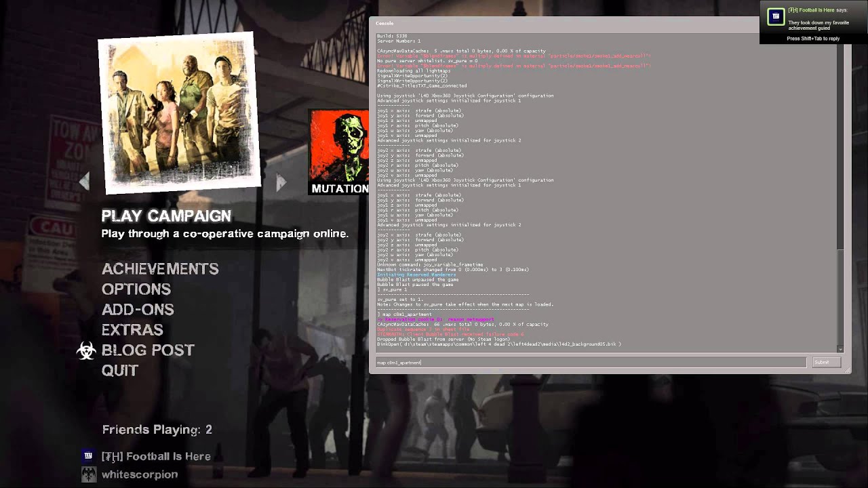Viewport: 868px width, 488px height.
Task: Open the Extras menu
Action: pyautogui.click(x=132, y=330)
